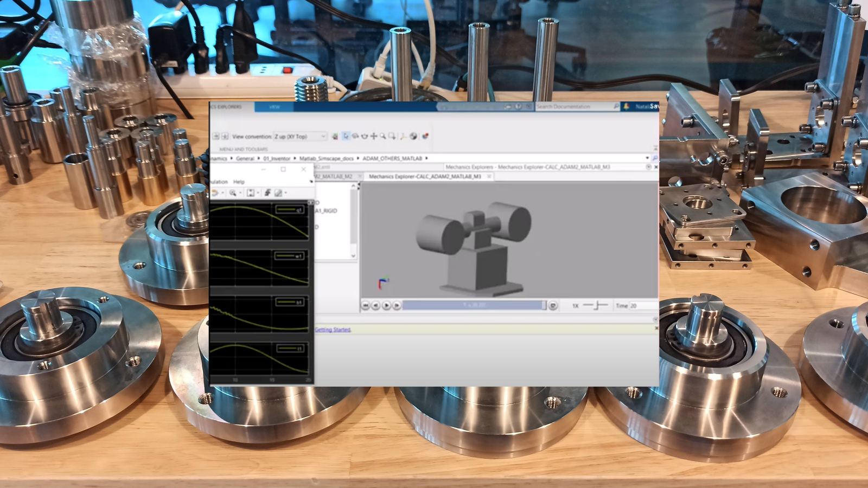Click the Zoom to region tool
868x488 pixels.
coord(392,136)
